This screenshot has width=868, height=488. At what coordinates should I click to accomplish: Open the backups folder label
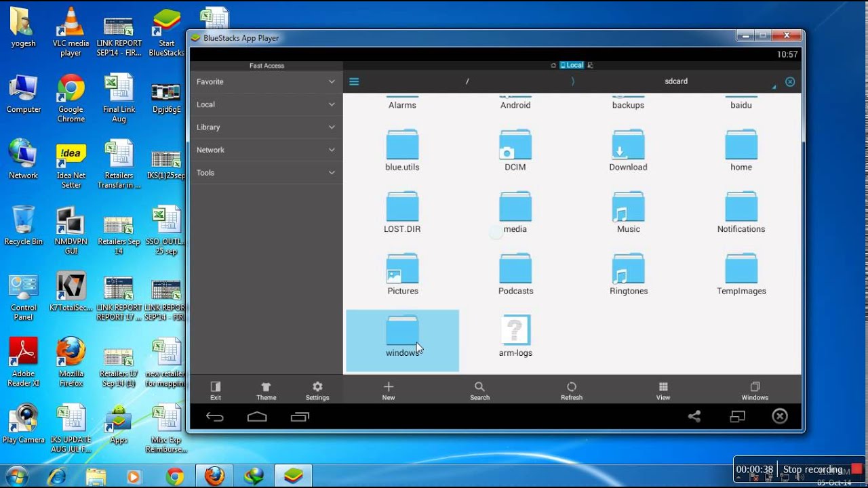click(628, 105)
